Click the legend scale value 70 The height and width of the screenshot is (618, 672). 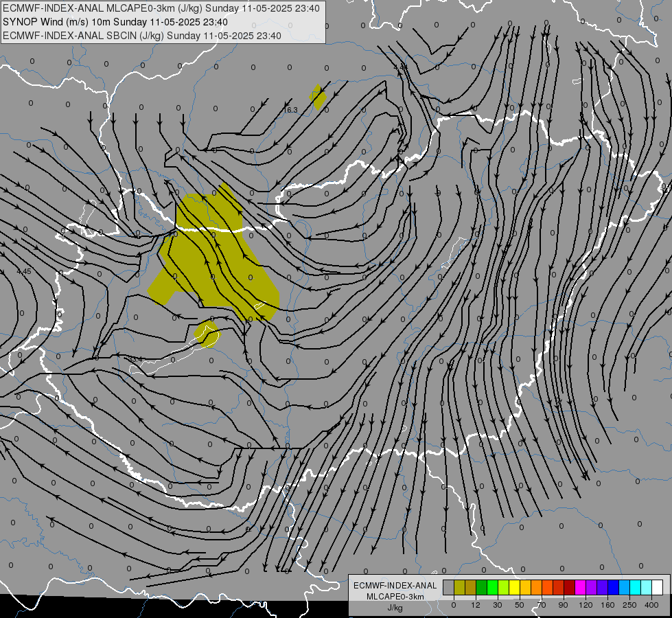point(542,605)
